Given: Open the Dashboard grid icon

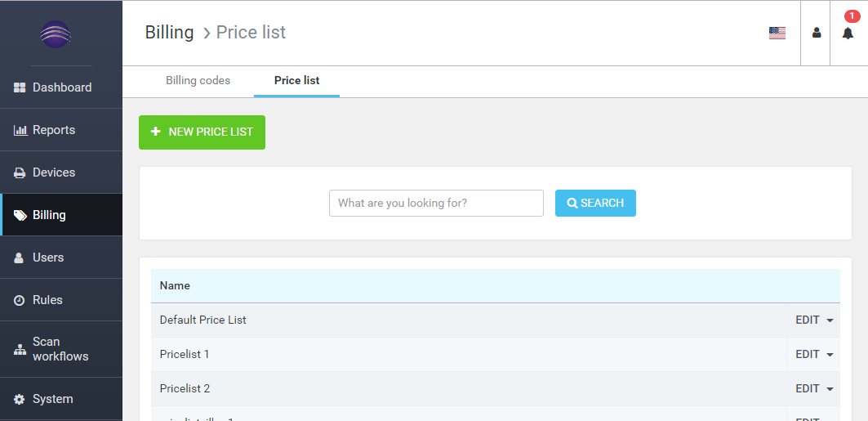Looking at the screenshot, I should pyautogui.click(x=20, y=87).
